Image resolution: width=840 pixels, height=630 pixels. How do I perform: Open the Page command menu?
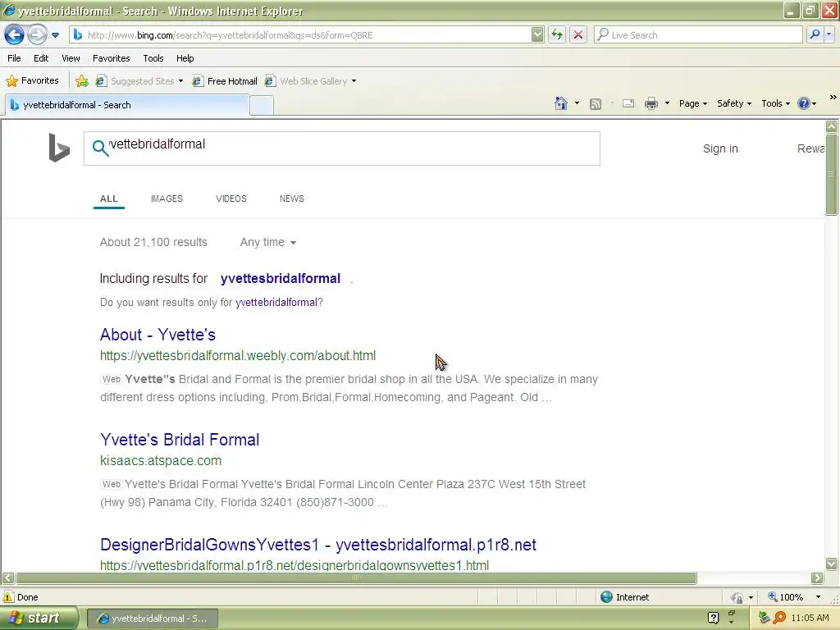click(x=692, y=103)
